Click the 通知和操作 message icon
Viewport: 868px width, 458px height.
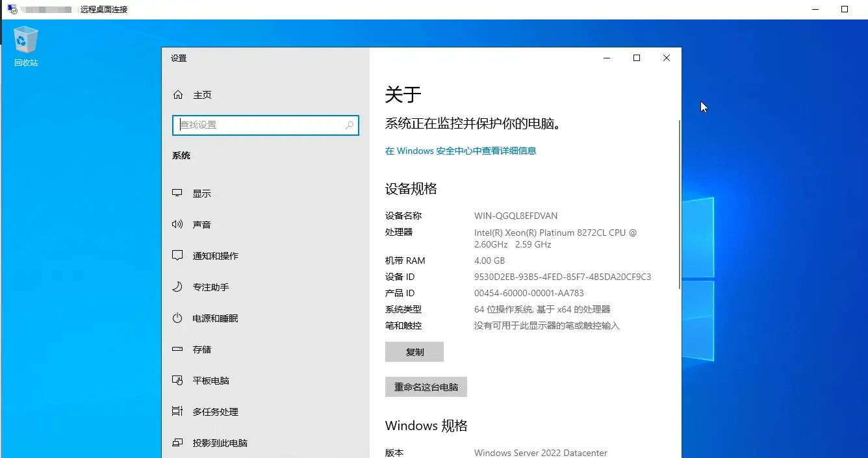pos(177,256)
